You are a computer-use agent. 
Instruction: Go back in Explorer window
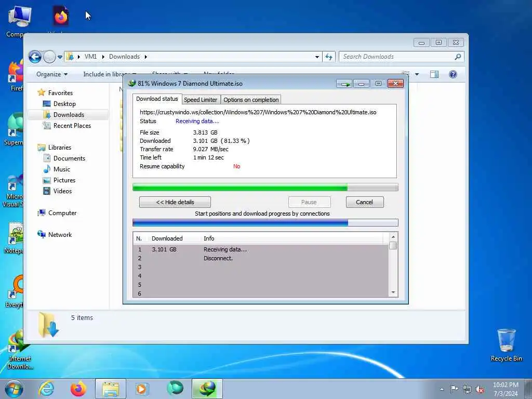[x=35, y=57]
